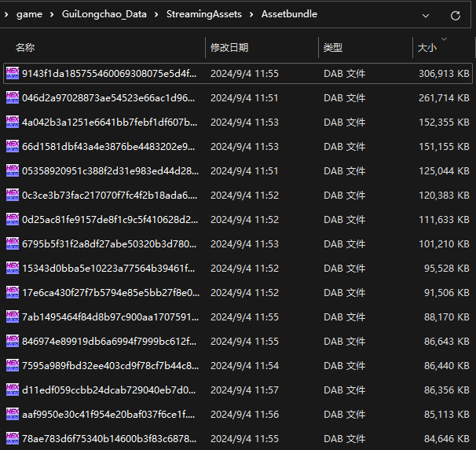This screenshot has width=476, height=450.
Task: Expand chevron after StreamingAssets breadcrumb
Action: (251, 14)
